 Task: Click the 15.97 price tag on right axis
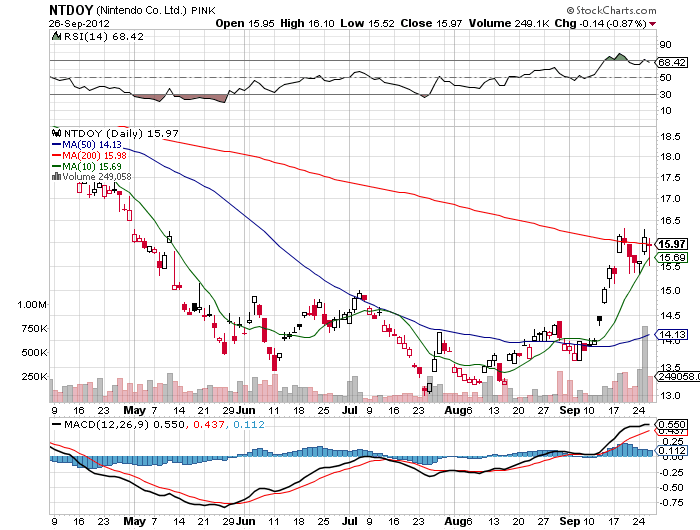[671, 244]
